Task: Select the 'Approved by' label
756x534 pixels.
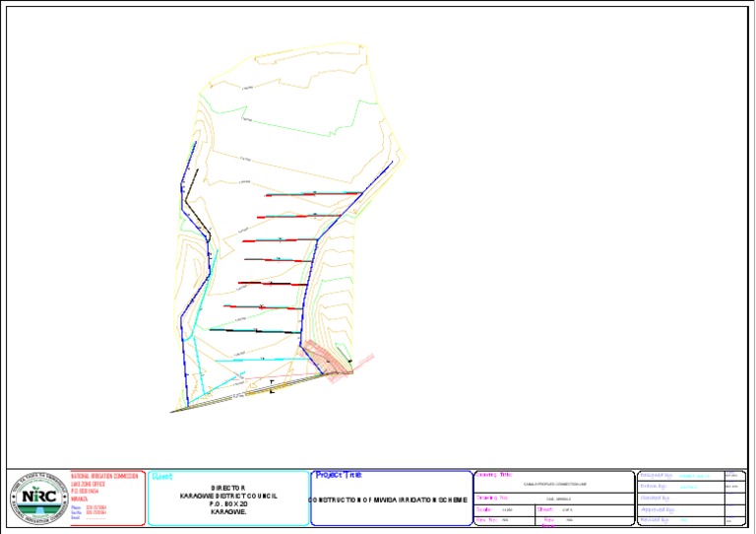Action: (658, 509)
